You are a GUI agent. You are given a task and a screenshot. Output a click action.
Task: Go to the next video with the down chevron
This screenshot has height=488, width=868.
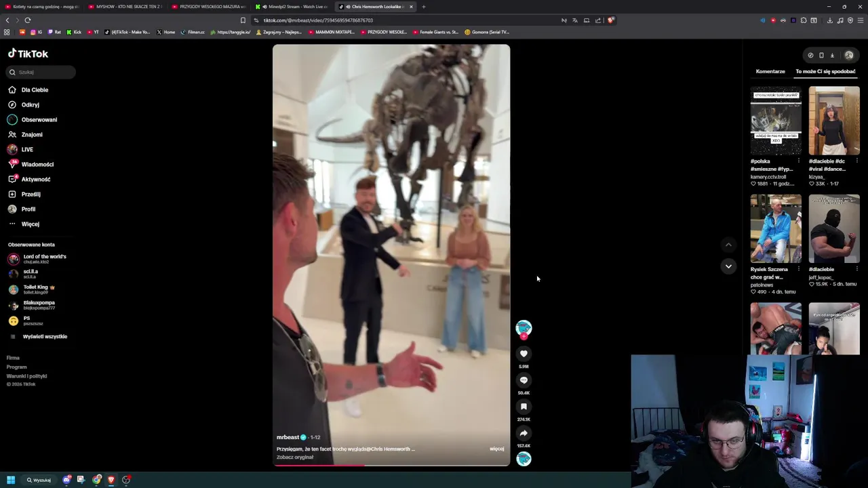point(728,266)
